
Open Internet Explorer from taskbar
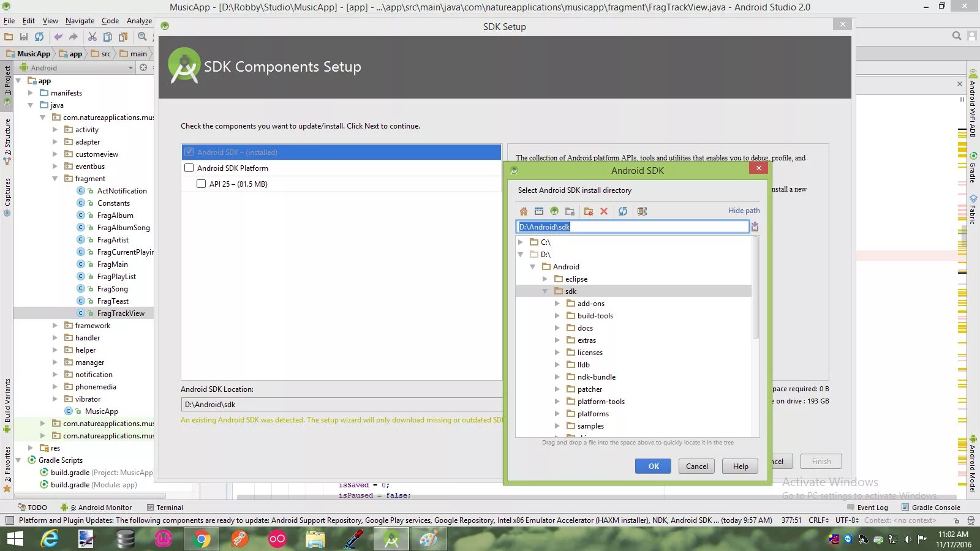pos(49,539)
